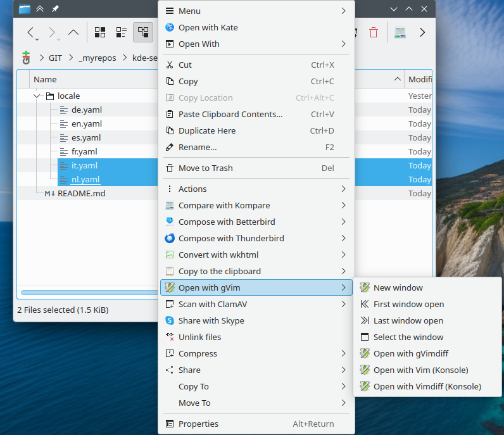Expand the Open With submenu
Viewport: 504px width, 435px height.
pyautogui.click(x=256, y=44)
